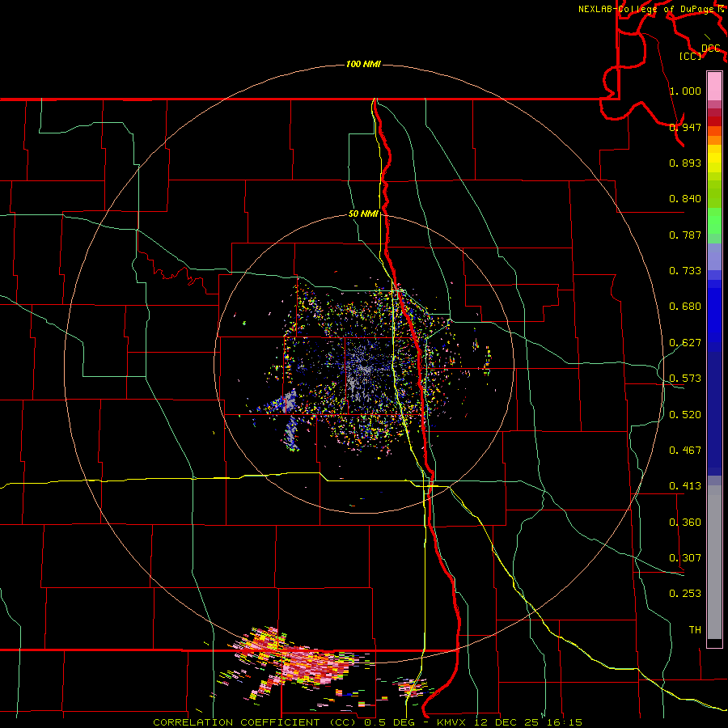Click the DCC label above the color scale
The image size is (728, 728).
(711, 49)
